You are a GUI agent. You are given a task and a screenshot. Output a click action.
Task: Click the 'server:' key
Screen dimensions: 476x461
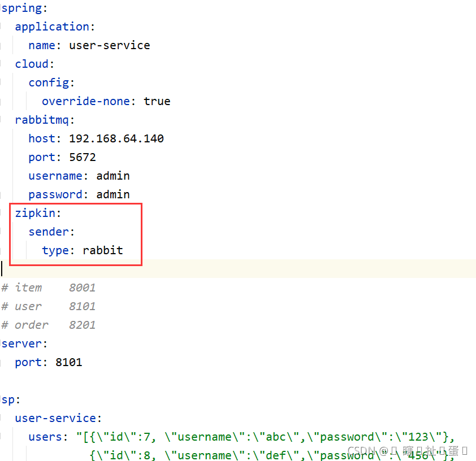click(24, 344)
